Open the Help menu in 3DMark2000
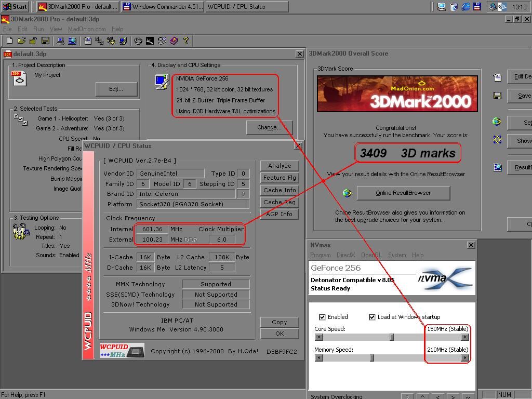This screenshot has height=399, width=532. click(x=117, y=29)
